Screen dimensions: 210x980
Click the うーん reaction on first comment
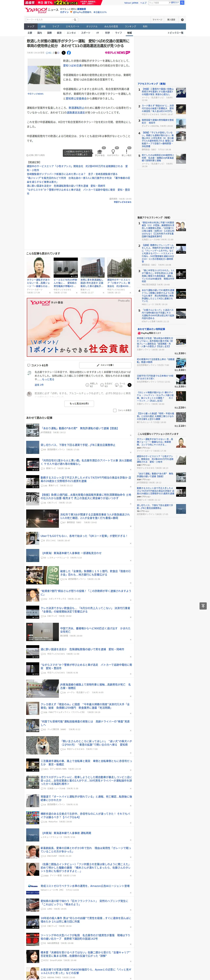tap(120, 385)
